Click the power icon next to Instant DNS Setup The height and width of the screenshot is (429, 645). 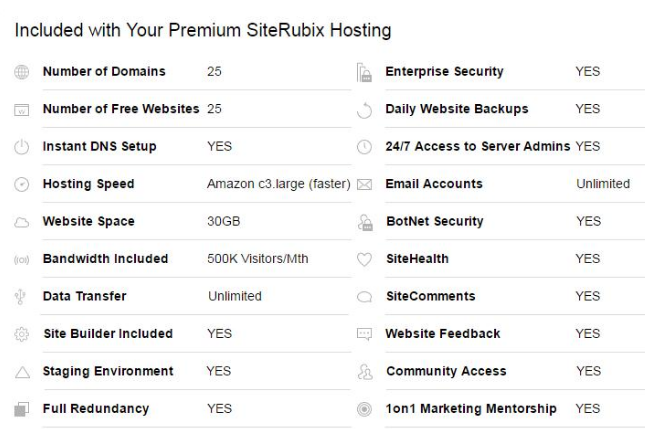tap(21, 147)
